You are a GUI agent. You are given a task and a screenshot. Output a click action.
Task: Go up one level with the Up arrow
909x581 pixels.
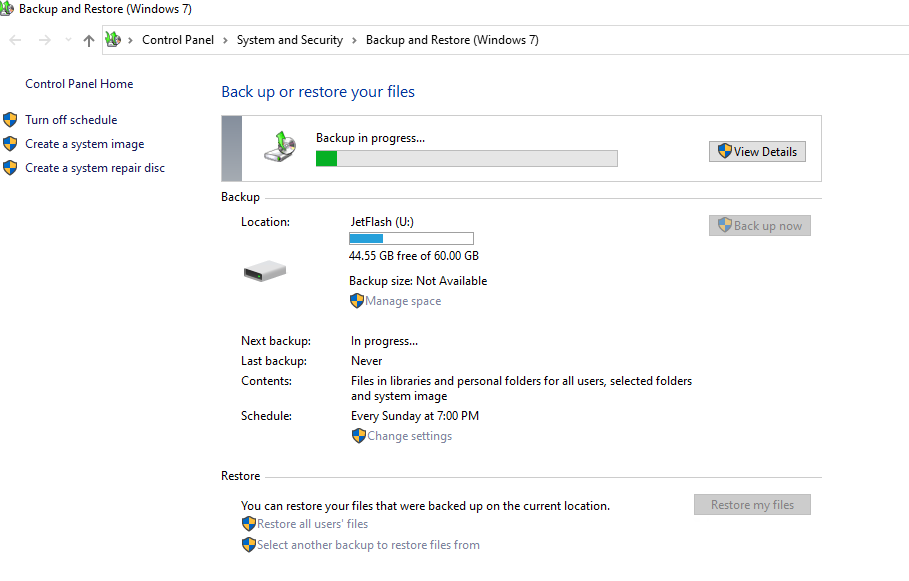pyautogui.click(x=89, y=40)
